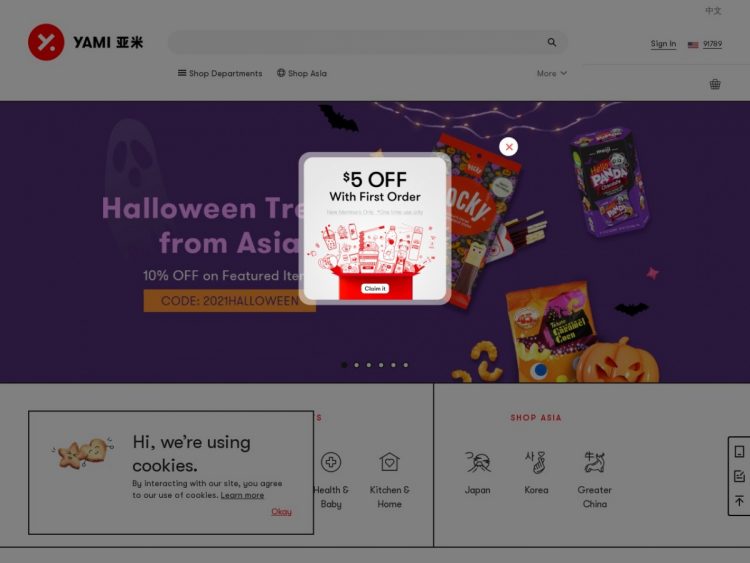Open the Shop Departments menu

pos(220,73)
